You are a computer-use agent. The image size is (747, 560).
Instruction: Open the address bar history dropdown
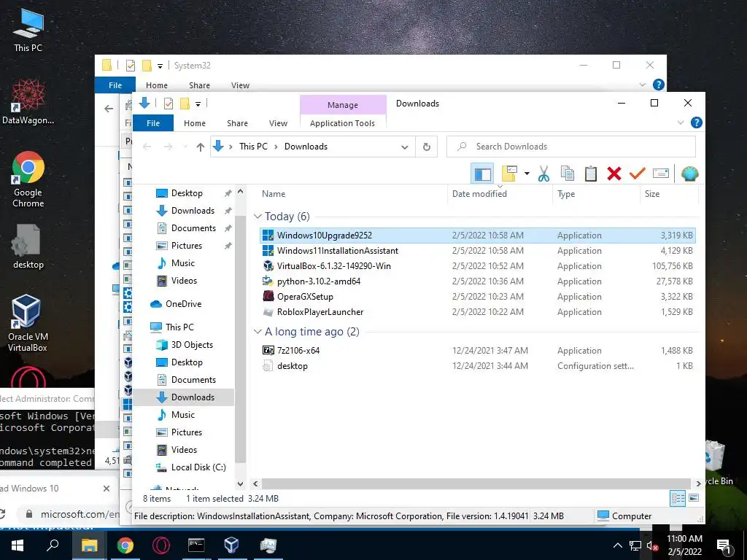click(404, 147)
